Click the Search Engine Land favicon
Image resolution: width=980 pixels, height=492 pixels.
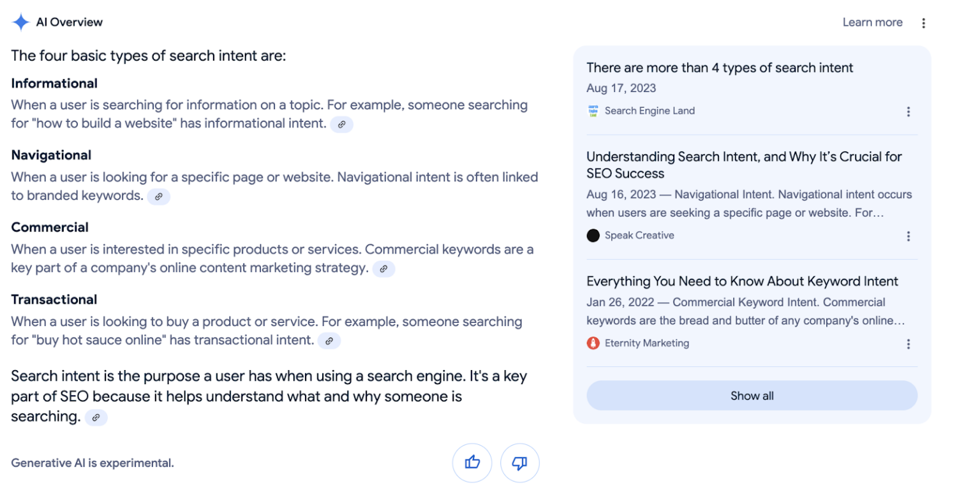click(x=593, y=110)
